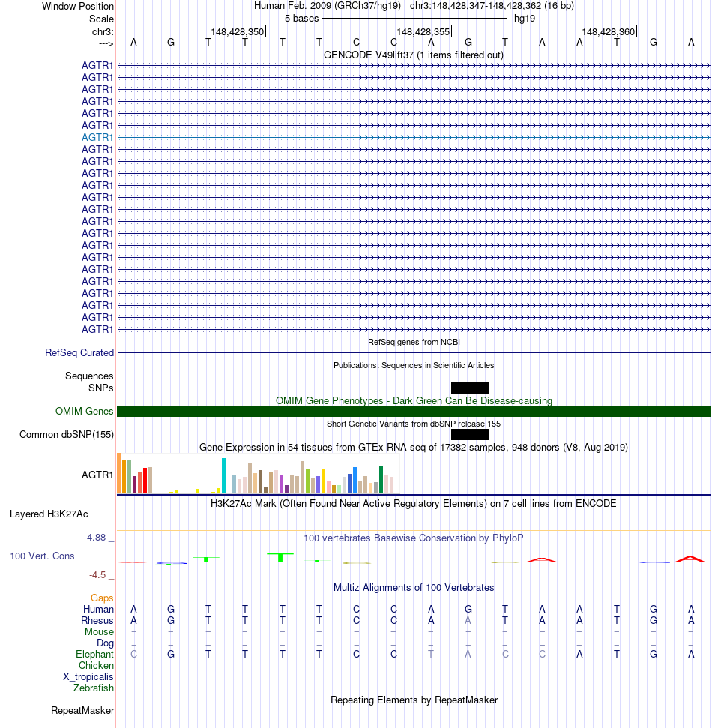
Task: Click the 148,428,355 position marker
Action: 423,32
